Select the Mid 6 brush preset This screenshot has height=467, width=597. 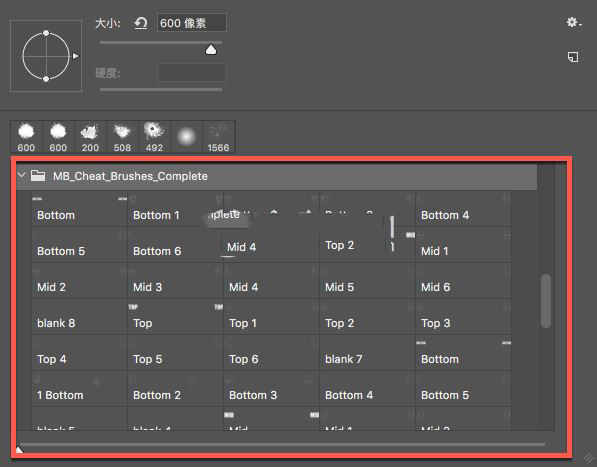(463, 281)
